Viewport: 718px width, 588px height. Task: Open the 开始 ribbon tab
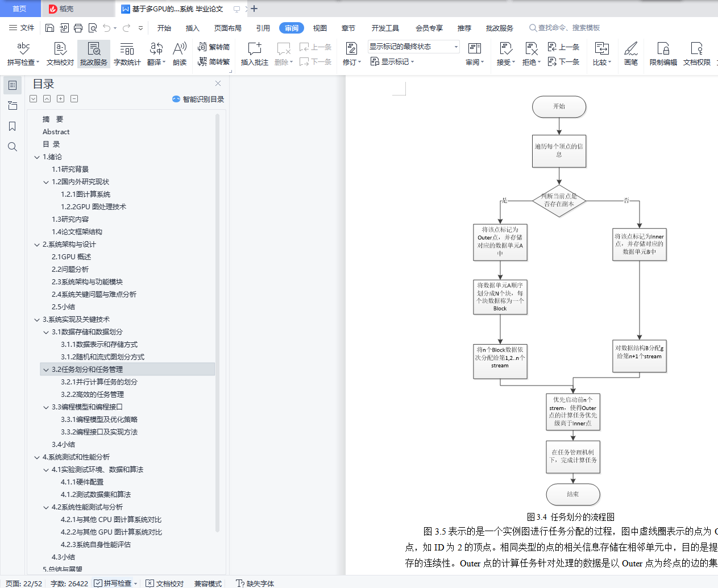164,28
